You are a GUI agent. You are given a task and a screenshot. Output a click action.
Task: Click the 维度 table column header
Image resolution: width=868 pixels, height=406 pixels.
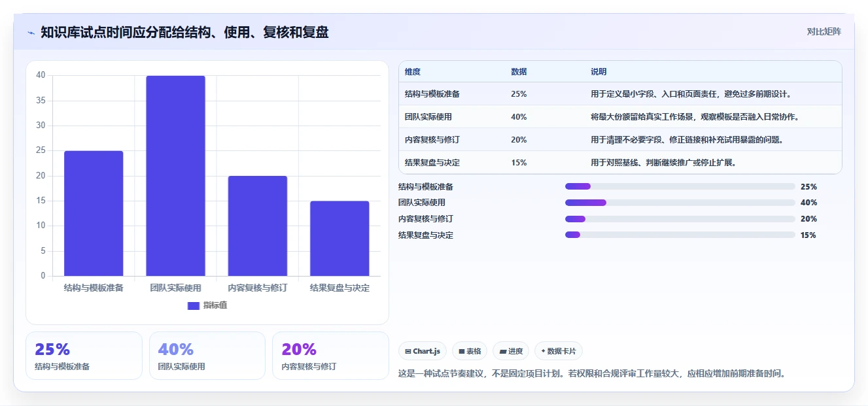pos(413,72)
